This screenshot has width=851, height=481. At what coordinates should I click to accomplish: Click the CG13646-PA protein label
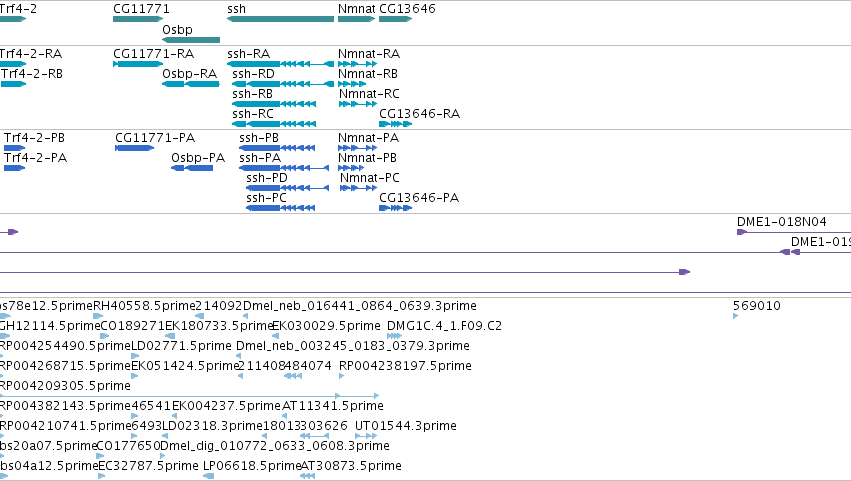pos(419,198)
